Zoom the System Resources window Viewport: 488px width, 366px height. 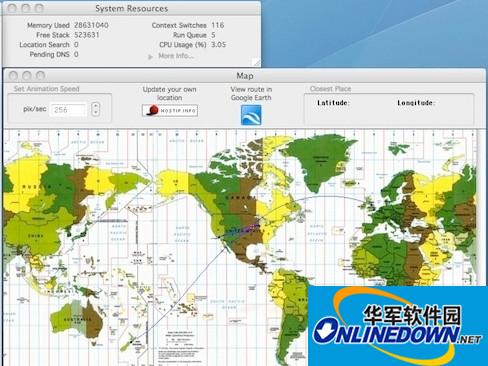coord(39,8)
